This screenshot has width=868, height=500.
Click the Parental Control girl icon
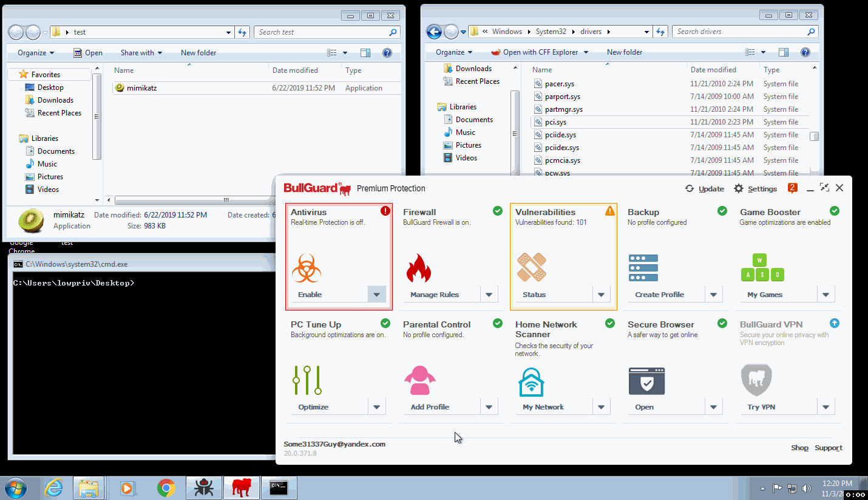pyautogui.click(x=419, y=380)
